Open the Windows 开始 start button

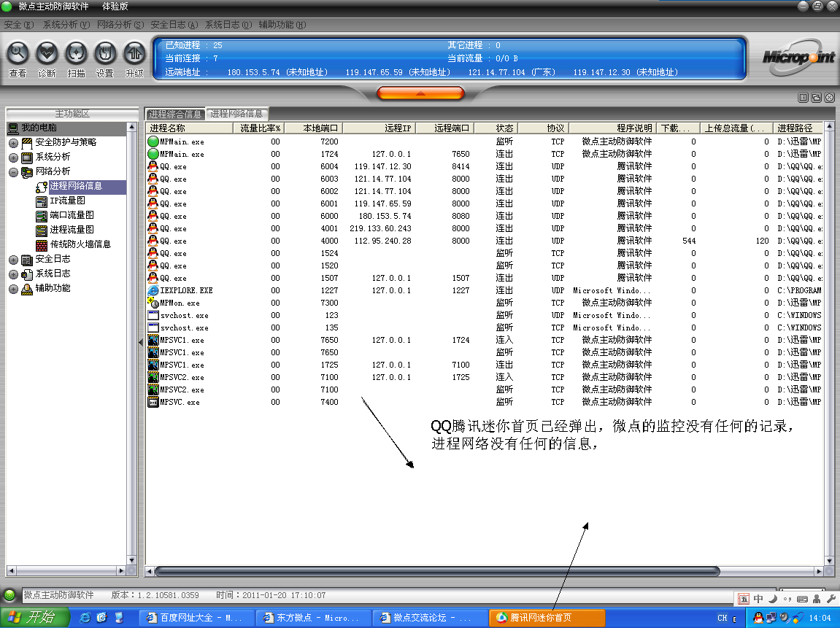35,617
